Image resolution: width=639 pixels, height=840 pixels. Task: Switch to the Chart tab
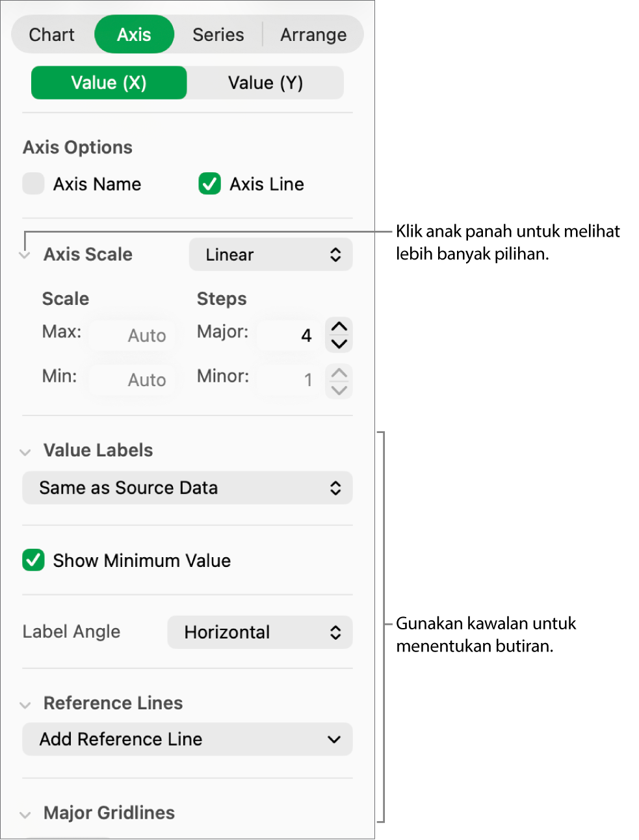(52, 35)
